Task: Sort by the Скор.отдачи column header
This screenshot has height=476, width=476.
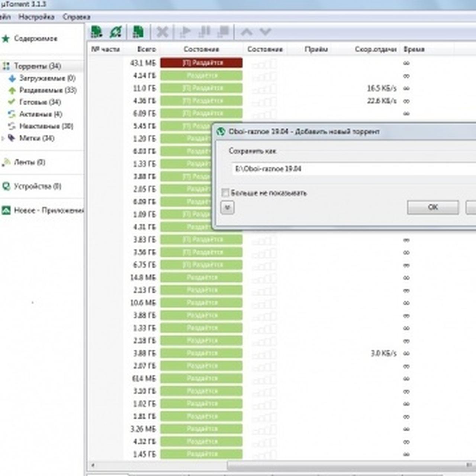Action: 375,49
